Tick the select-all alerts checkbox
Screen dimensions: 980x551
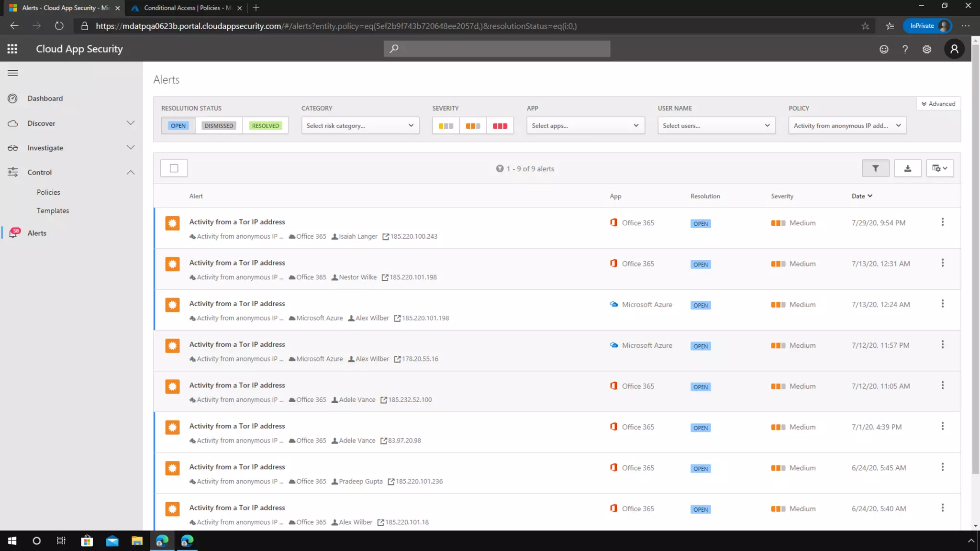[174, 168]
